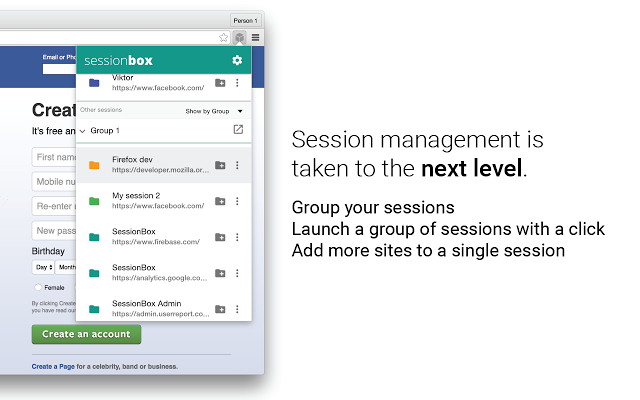This screenshot has height=400, width=640.
Task: Open SessionBox settings gear
Action: pos(237,60)
